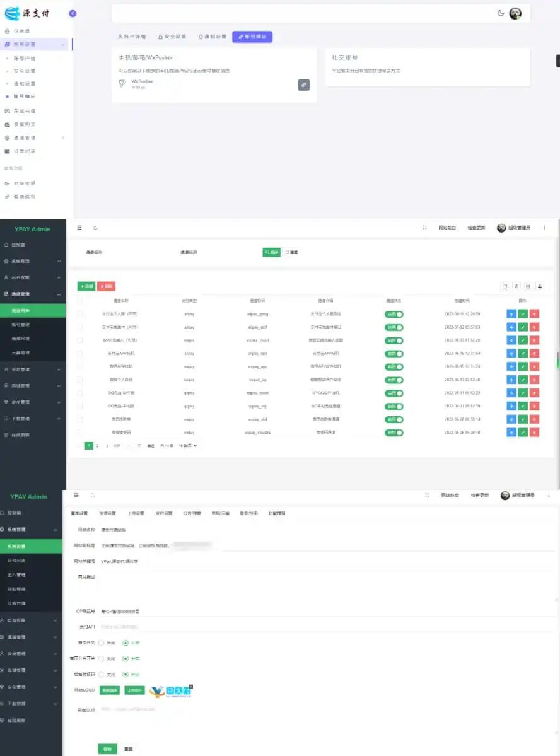
Task: Click the red delete icon in the wxpay_cloudzs row
Action: click(534, 433)
